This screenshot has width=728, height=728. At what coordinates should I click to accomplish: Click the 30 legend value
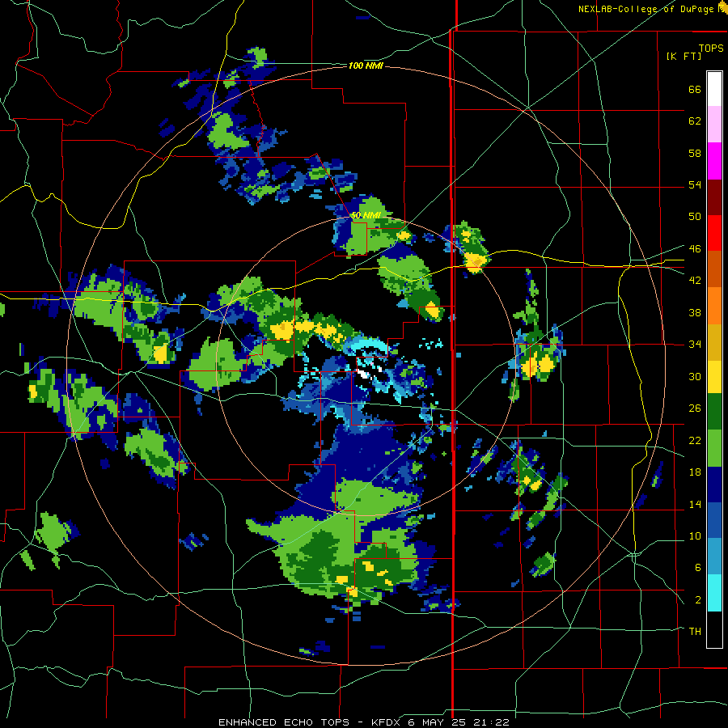[x=695, y=376]
